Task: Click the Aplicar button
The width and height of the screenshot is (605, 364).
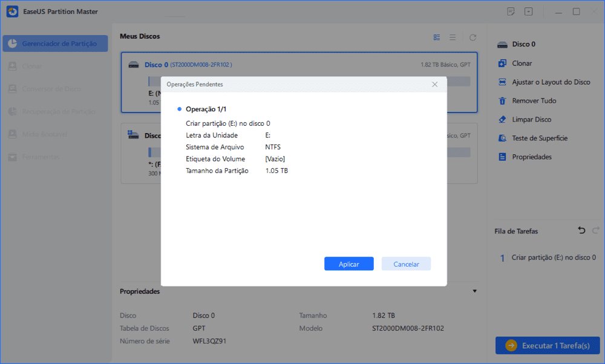Action: pos(349,264)
